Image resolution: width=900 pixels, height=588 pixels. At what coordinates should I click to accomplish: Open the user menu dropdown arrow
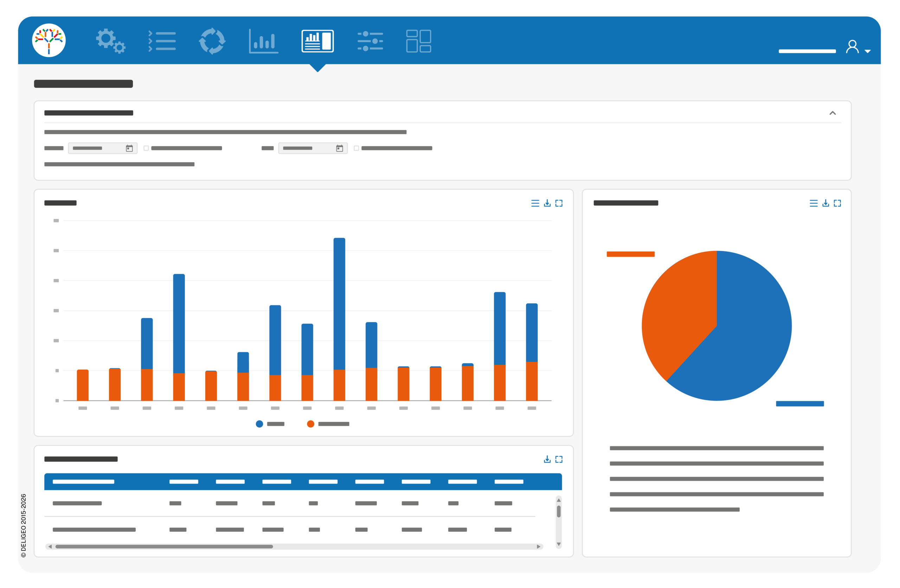point(868,51)
